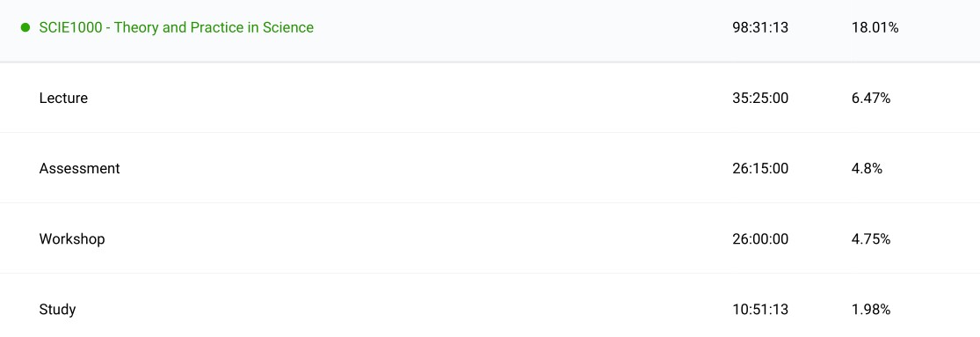
Task: Click the 18.01% project percentage
Action: point(875,27)
